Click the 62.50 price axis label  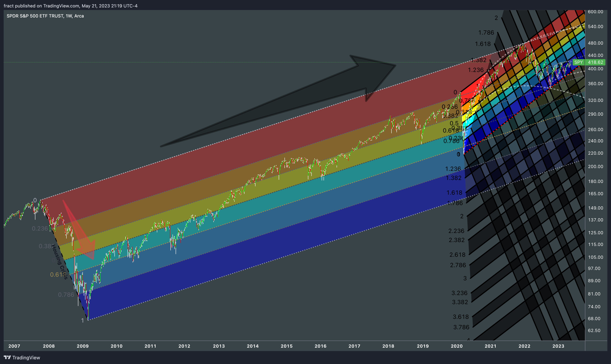click(x=594, y=331)
